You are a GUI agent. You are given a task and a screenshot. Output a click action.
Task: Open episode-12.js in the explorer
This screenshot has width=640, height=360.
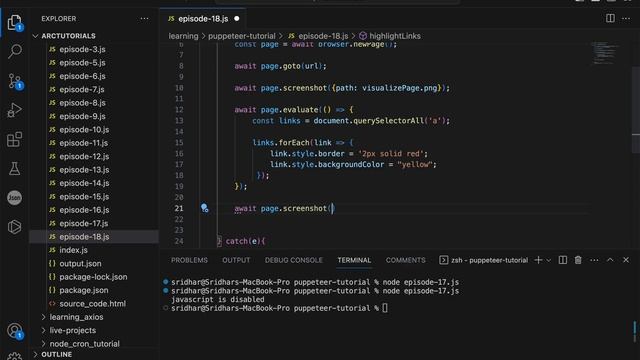(x=84, y=156)
